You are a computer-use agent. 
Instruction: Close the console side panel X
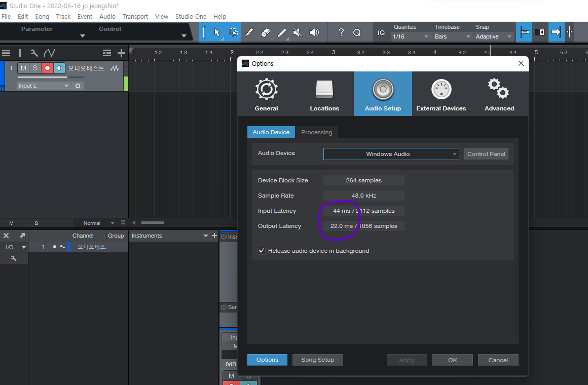[x=6, y=236]
